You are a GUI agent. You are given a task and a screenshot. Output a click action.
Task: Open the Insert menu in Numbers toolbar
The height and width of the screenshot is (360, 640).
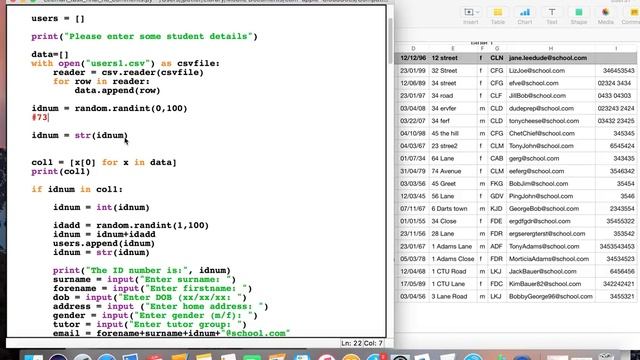pos(471,16)
